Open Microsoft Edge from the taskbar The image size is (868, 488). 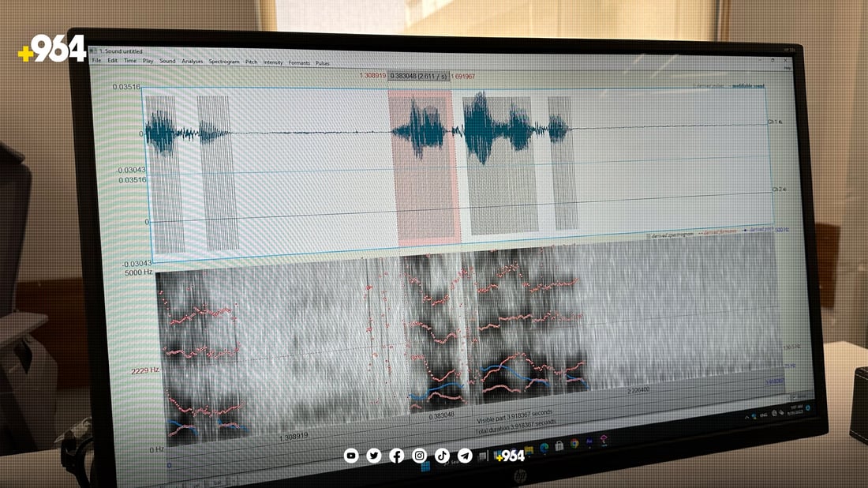pos(544,448)
